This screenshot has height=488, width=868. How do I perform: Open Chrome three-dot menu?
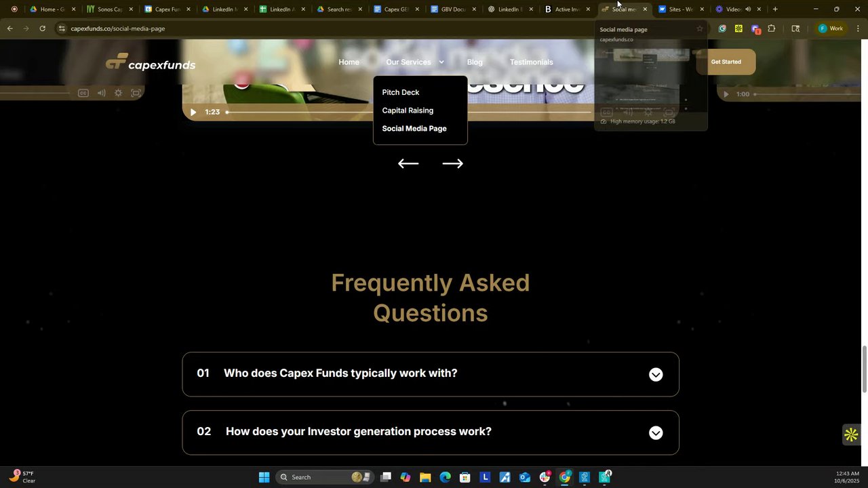coord(858,28)
